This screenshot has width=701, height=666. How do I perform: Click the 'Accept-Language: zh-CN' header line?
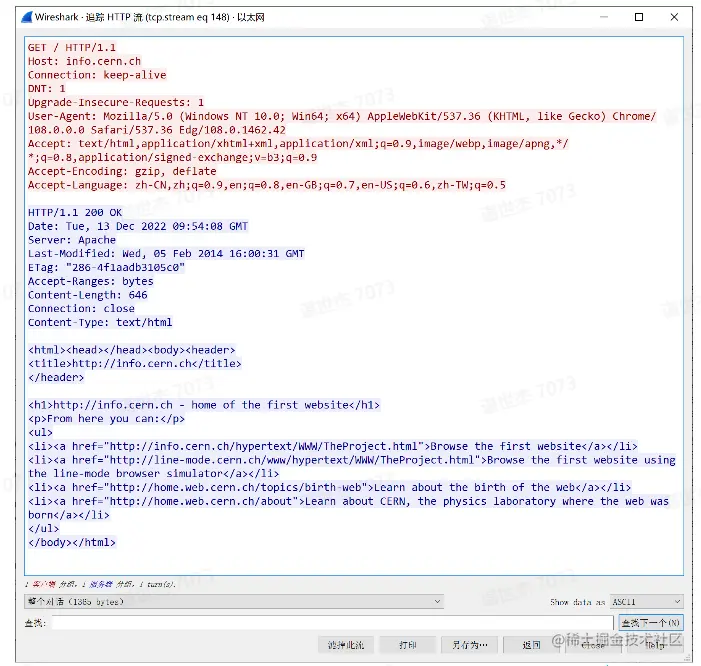tap(267, 185)
